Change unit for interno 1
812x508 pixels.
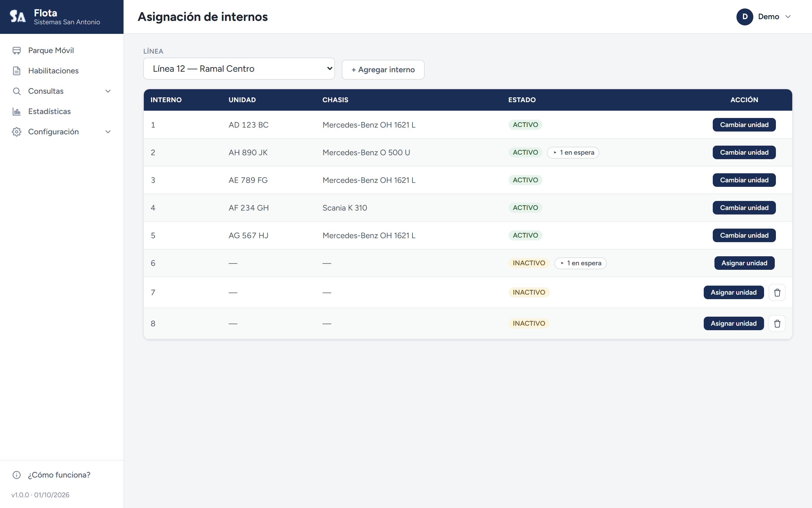pyautogui.click(x=744, y=125)
